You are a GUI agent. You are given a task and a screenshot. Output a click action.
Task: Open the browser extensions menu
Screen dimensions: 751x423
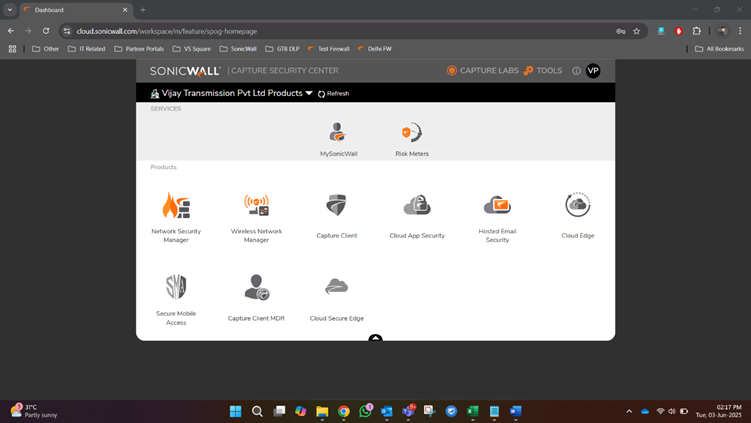click(696, 31)
